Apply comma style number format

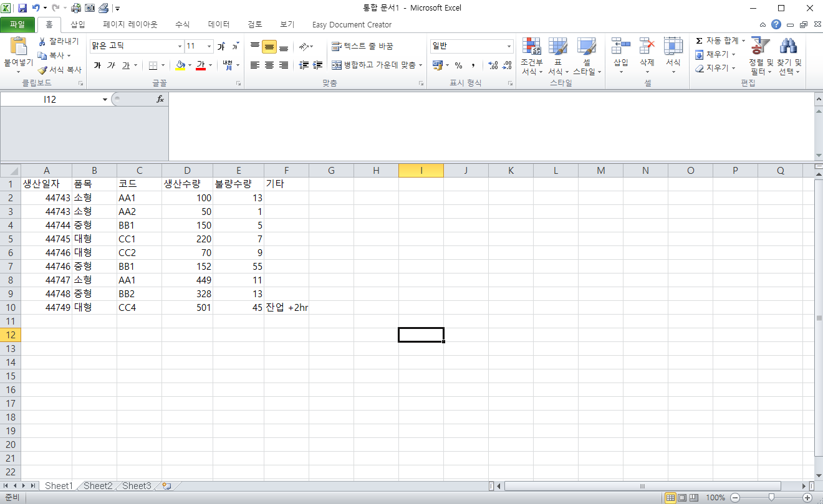(473, 65)
